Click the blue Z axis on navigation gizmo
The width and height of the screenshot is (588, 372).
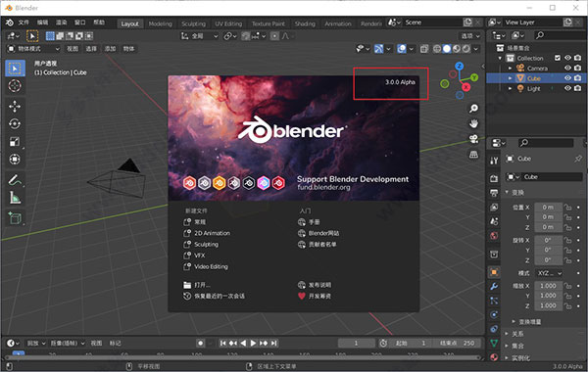click(x=460, y=67)
